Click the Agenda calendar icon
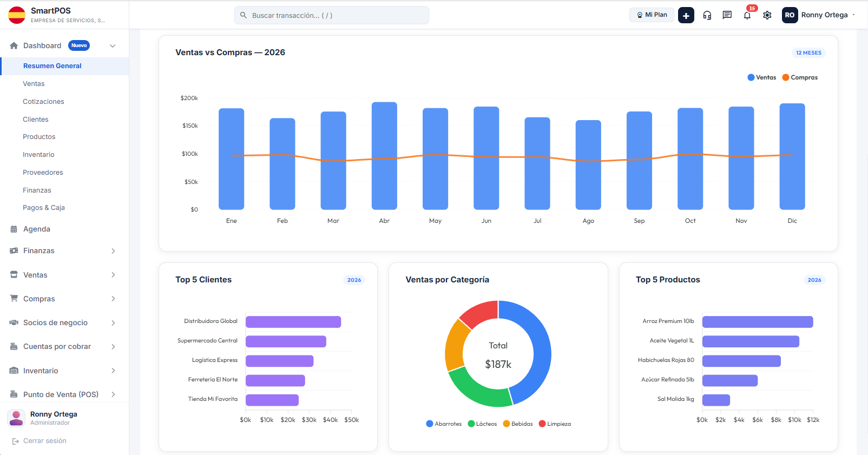The image size is (868, 455). (x=14, y=229)
